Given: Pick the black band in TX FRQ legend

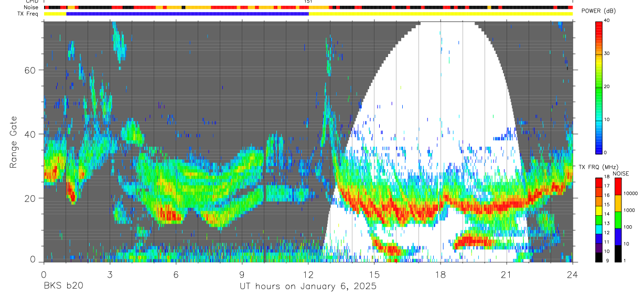Looking at the screenshot, I should pos(598,257).
